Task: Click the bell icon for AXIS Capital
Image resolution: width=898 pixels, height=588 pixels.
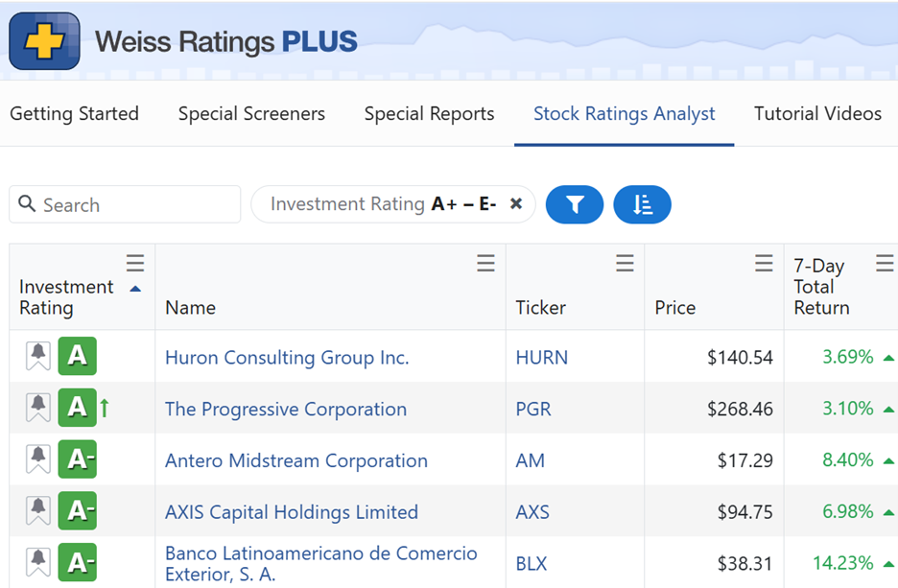Action: coord(38,512)
